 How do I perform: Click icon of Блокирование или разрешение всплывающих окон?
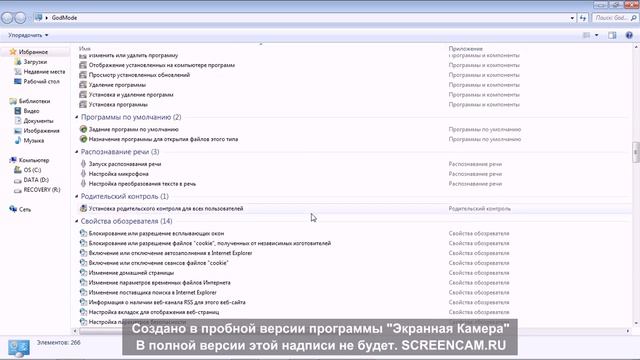83,233
